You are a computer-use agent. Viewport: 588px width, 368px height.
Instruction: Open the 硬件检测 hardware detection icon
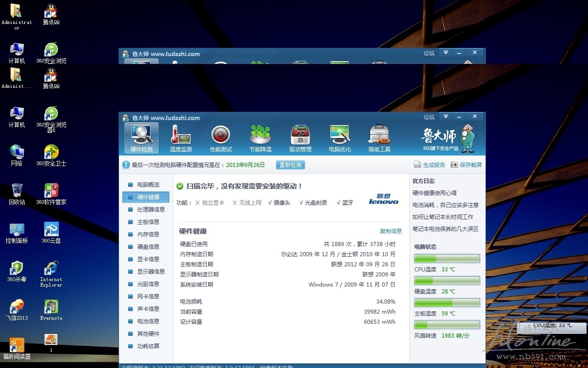(x=141, y=138)
